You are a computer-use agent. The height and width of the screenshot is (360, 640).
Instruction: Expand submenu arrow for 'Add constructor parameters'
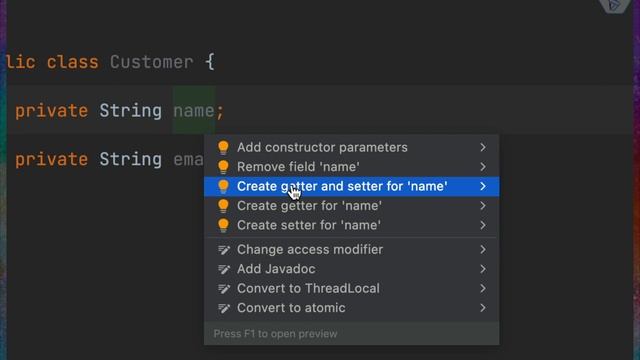click(x=483, y=147)
